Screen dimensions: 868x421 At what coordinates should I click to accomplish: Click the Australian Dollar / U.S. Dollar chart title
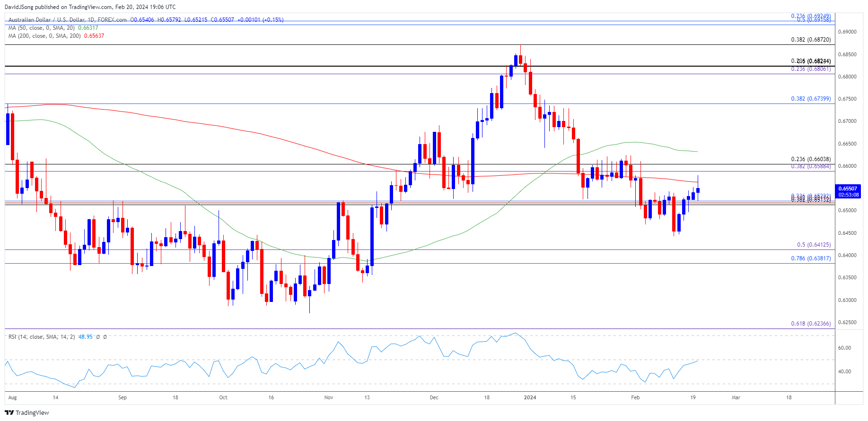[68, 20]
